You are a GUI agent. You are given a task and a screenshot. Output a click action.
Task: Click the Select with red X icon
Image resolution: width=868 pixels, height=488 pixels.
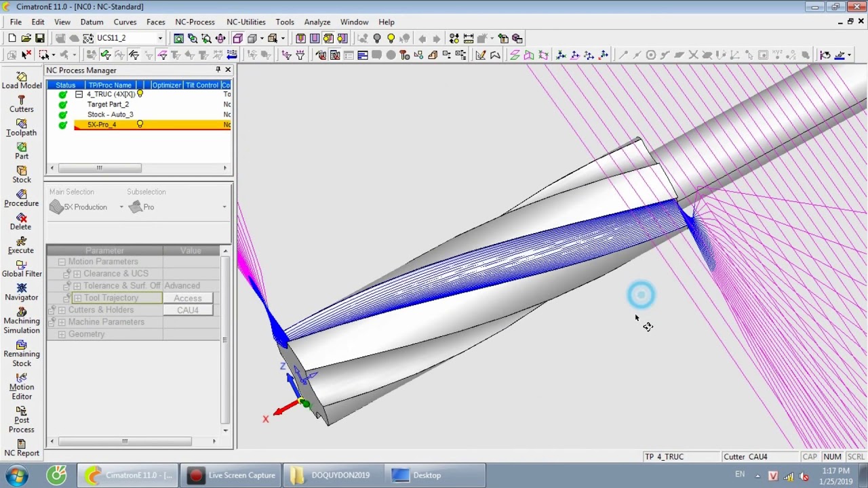[26, 55]
